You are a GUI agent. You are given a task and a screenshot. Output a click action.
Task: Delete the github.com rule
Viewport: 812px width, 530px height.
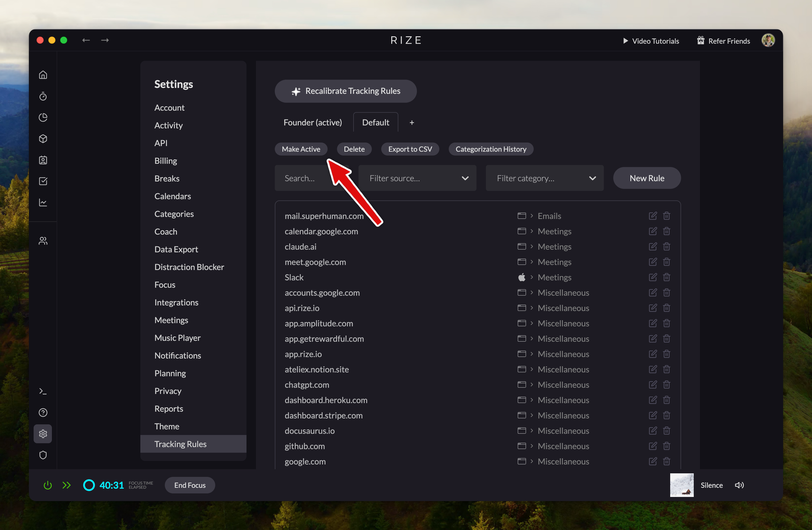pos(666,446)
